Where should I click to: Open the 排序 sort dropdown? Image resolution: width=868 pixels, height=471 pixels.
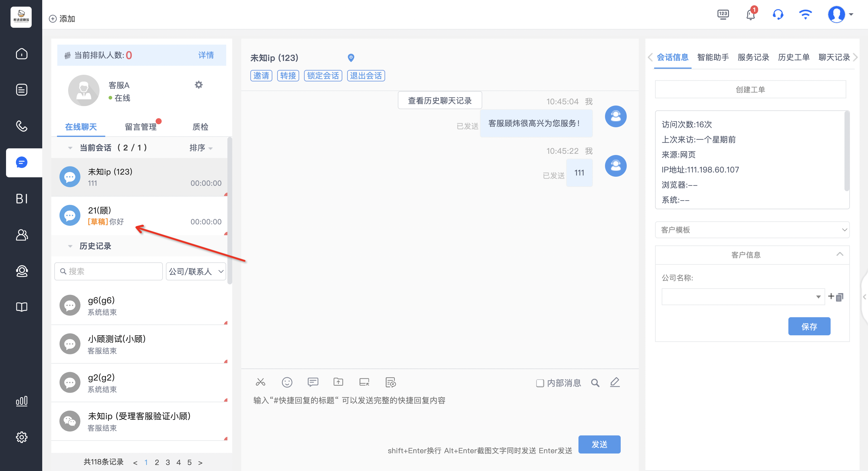tap(201, 148)
